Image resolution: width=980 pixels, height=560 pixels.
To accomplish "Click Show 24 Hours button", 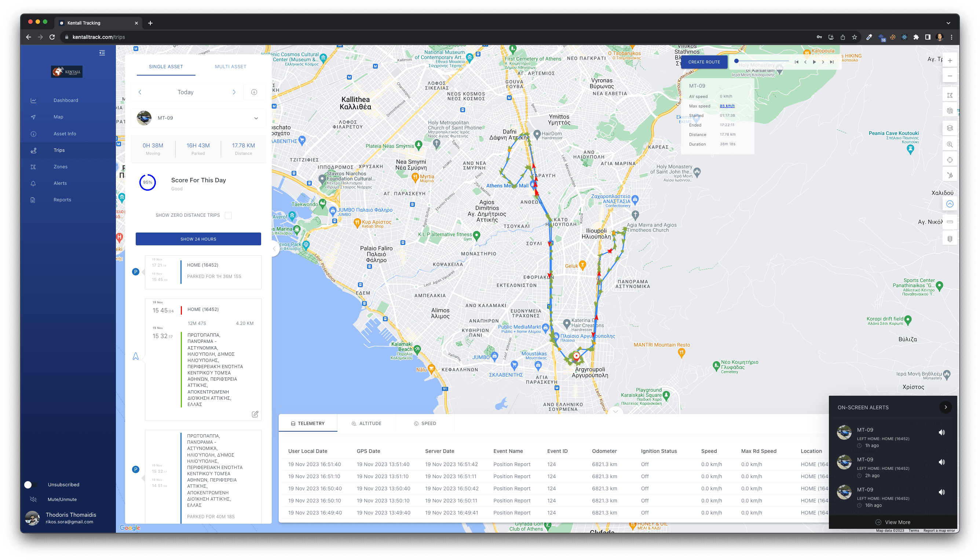I will [x=198, y=239].
